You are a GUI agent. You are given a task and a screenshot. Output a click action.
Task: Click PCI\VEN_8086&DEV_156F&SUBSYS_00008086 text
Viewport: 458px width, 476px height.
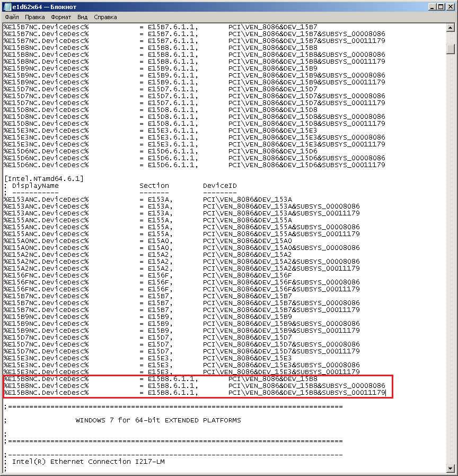point(281,282)
